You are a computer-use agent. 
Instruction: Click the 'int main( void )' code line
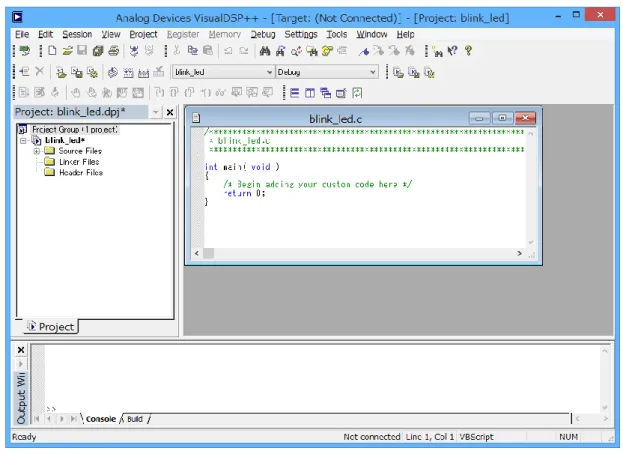pos(242,167)
